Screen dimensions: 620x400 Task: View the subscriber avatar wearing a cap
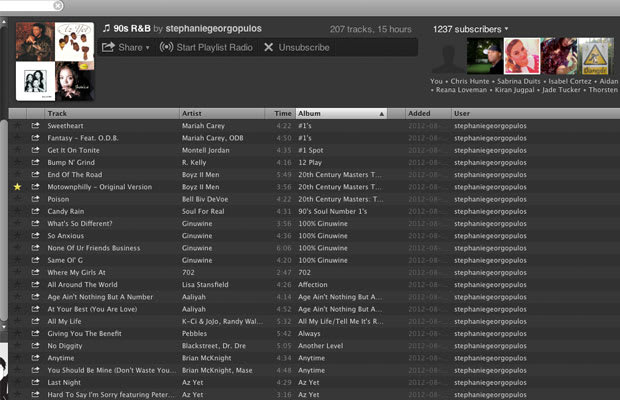tap(485, 56)
